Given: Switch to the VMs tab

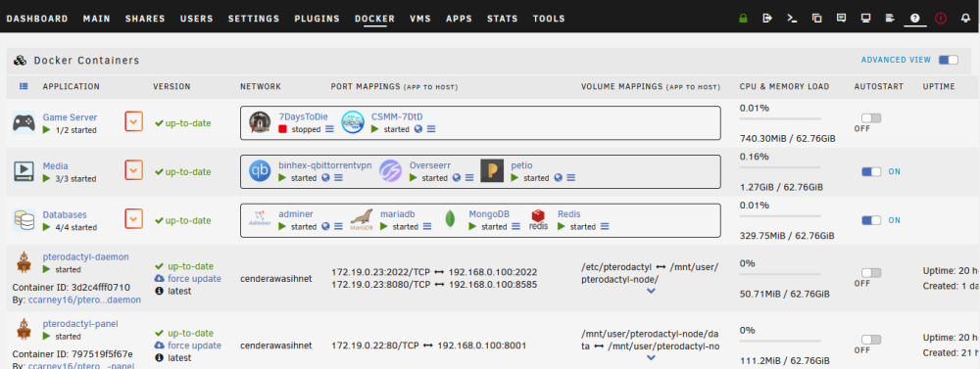Looking at the screenshot, I should point(420,19).
